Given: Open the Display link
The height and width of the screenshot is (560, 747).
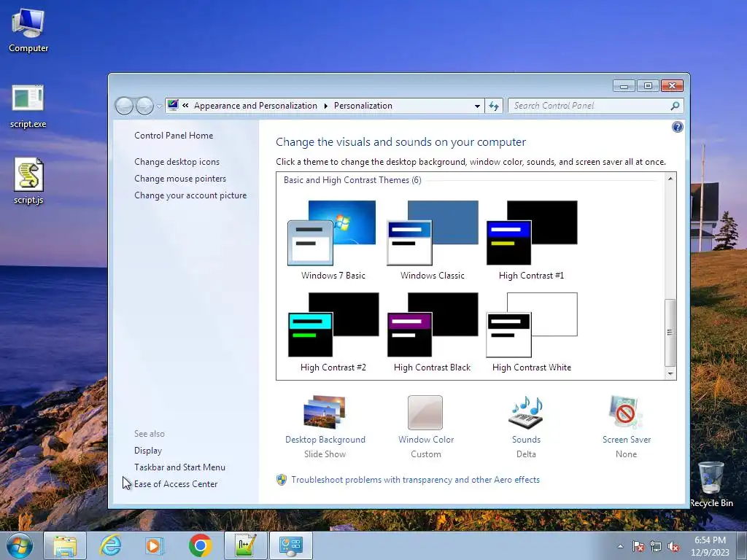Looking at the screenshot, I should tap(147, 451).
